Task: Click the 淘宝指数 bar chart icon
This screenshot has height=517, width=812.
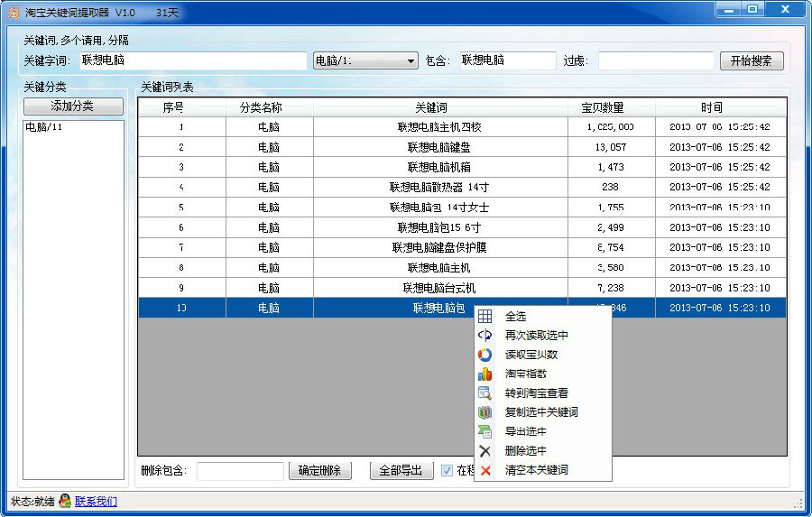Action: [x=485, y=374]
